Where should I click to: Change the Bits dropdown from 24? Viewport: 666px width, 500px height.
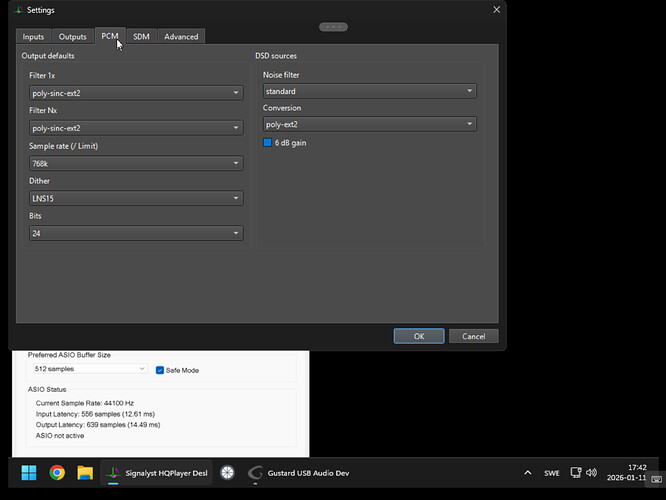pos(136,233)
